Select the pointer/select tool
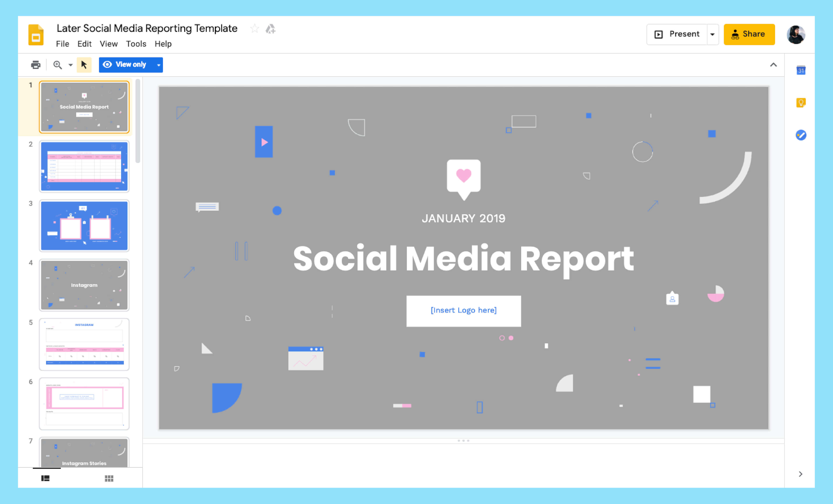The width and height of the screenshot is (833, 504). click(x=84, y=64)
